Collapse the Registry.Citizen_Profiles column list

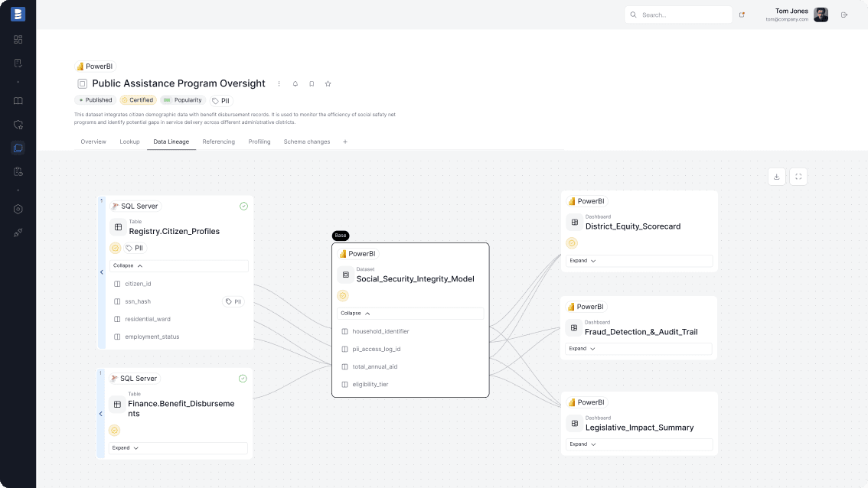coord(122,265)
